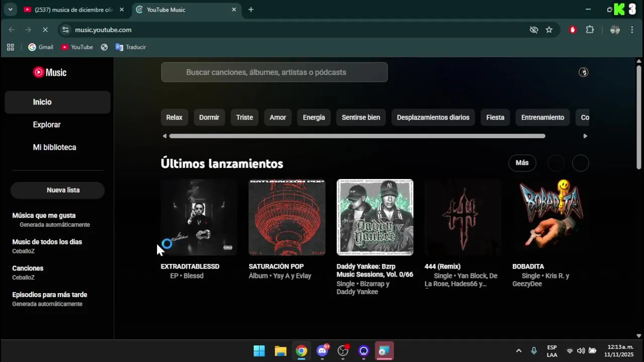Click the chips scrollbar right arrow
Viewport: 644px width, 362px height.
click(x=585, y=136)
